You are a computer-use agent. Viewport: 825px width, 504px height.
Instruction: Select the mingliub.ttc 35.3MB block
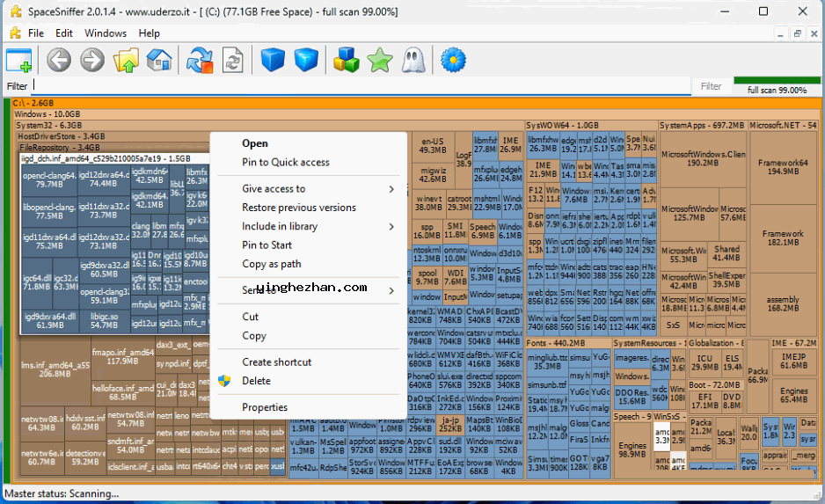[x=547, y=362]
